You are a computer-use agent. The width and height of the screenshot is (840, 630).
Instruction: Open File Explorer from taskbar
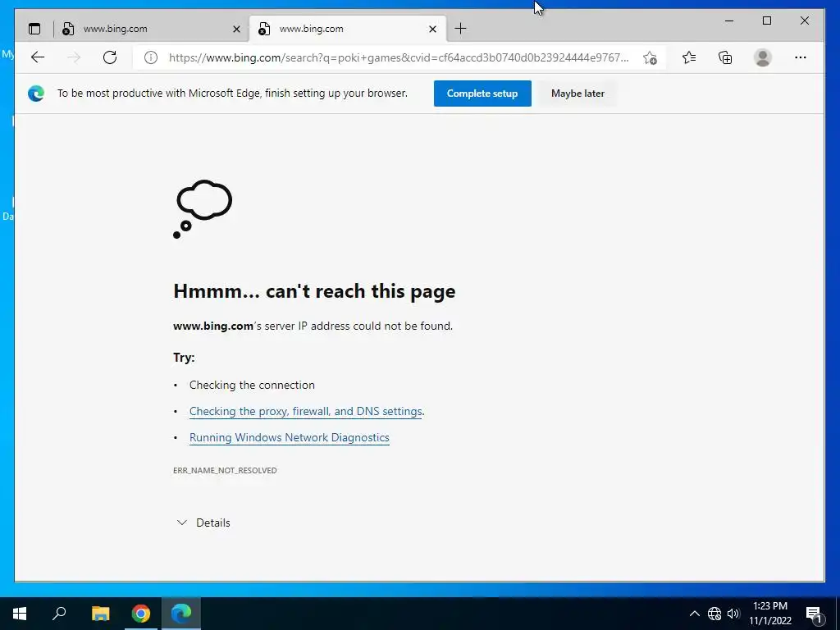[x=100, y=614]
